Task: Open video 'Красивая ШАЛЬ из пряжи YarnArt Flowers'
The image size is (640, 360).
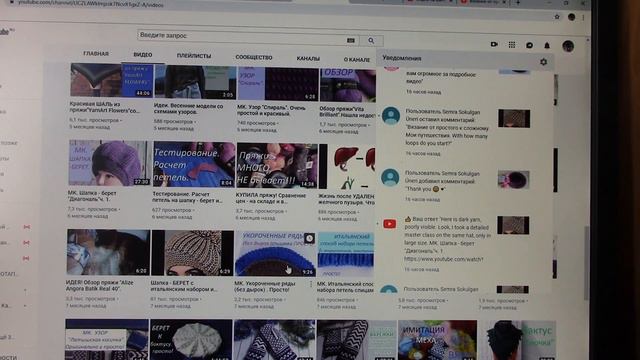Action: (x=105, y=107)
